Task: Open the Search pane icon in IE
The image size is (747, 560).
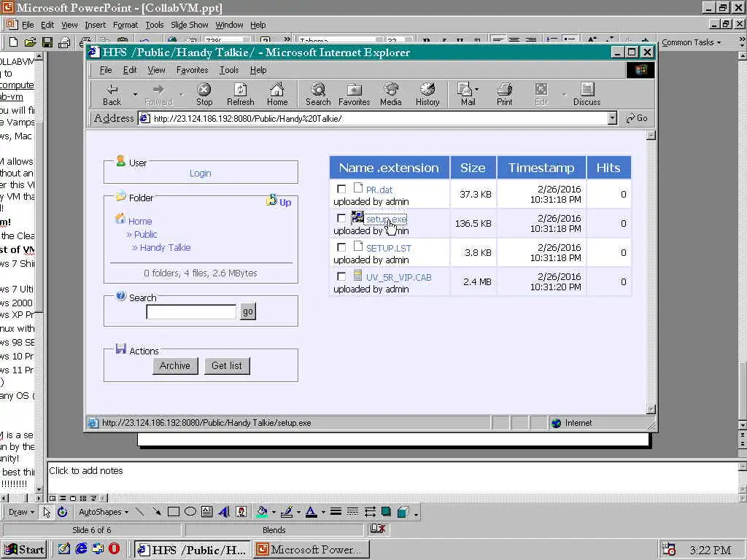Action: pos(318,94)
